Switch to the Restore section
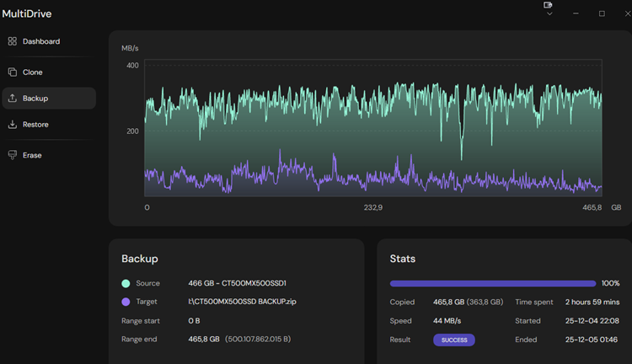The image size is (632, 364). (35, 125)
